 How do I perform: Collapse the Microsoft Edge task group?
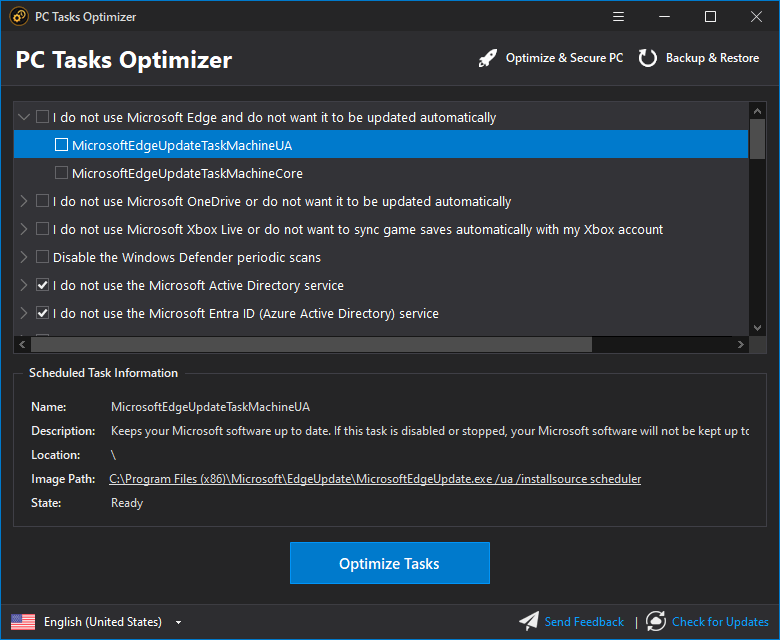pyautogui.click(x=23, y=117)
